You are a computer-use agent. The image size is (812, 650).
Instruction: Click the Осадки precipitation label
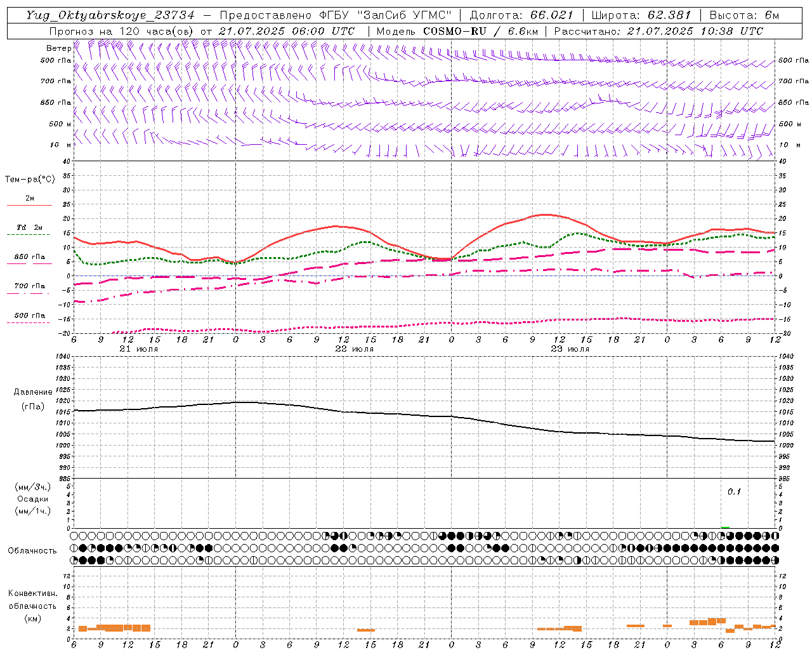pos(33,499)
